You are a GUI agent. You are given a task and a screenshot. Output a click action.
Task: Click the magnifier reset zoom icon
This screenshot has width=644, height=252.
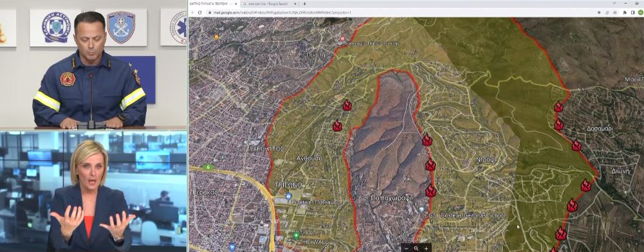(416, 248)
